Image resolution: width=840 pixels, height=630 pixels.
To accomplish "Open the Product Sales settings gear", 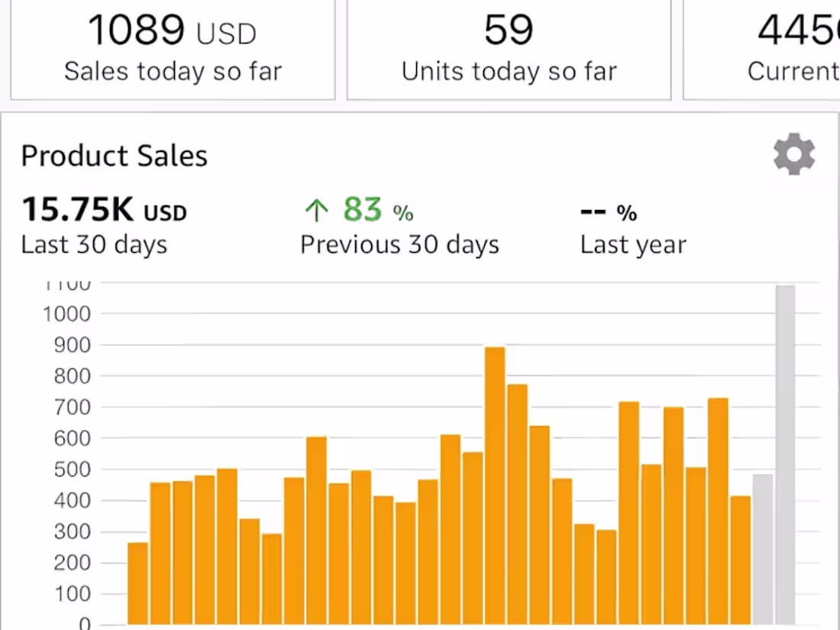I will click(794, 155).
